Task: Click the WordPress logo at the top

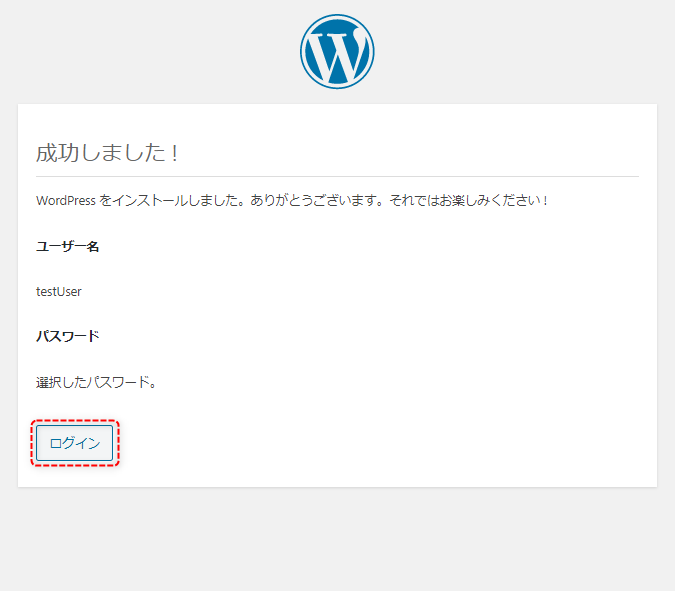Action: (337, 52)
